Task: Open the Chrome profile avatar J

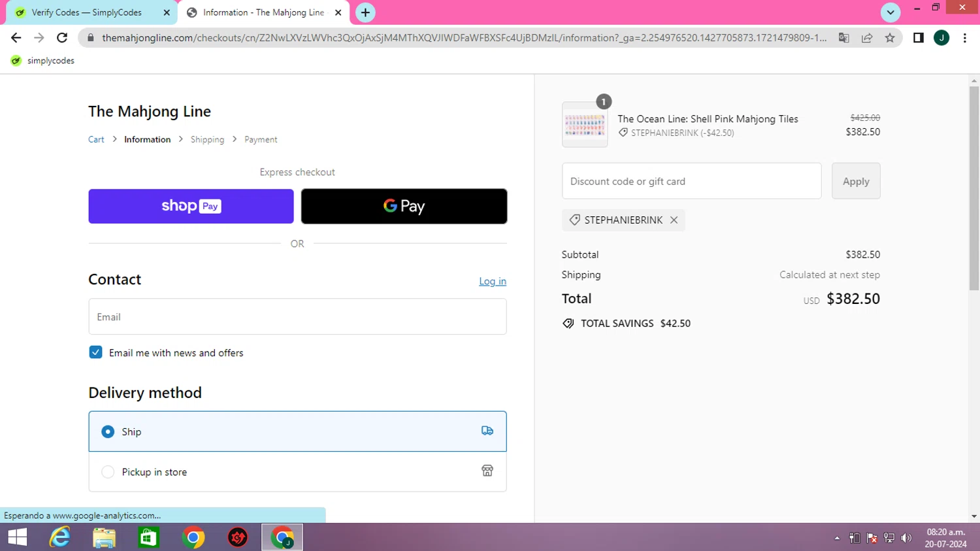Action: tap(941, 38)
